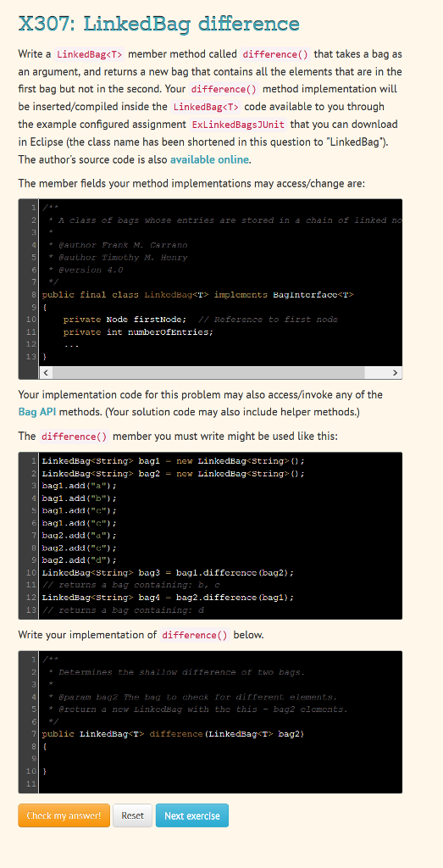This screenshot has height=868, width=443.
Task: Click 'bag1 = new LinkedBag<String>();' on example line 1
Action: (221, 460)
